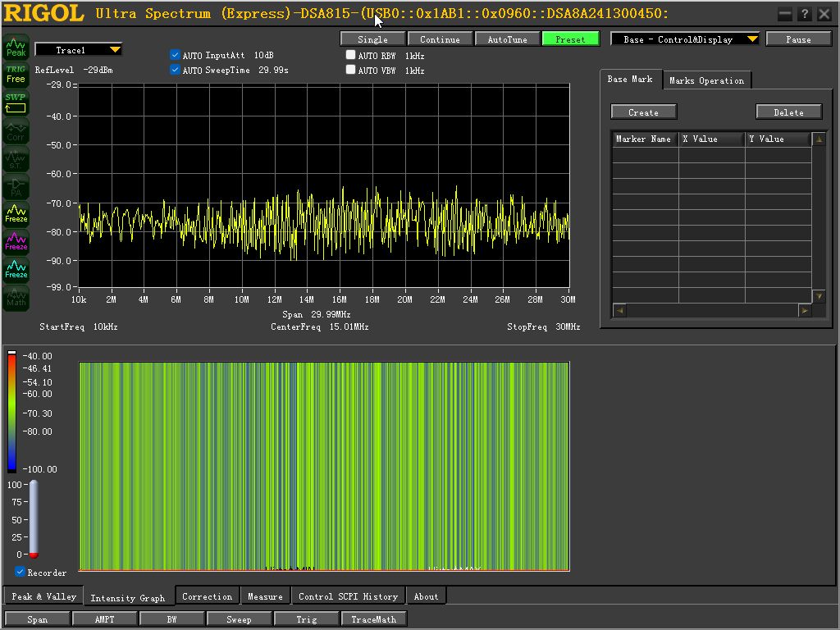Click the StopFreq 30MHz value

click(x=568, y=326)
